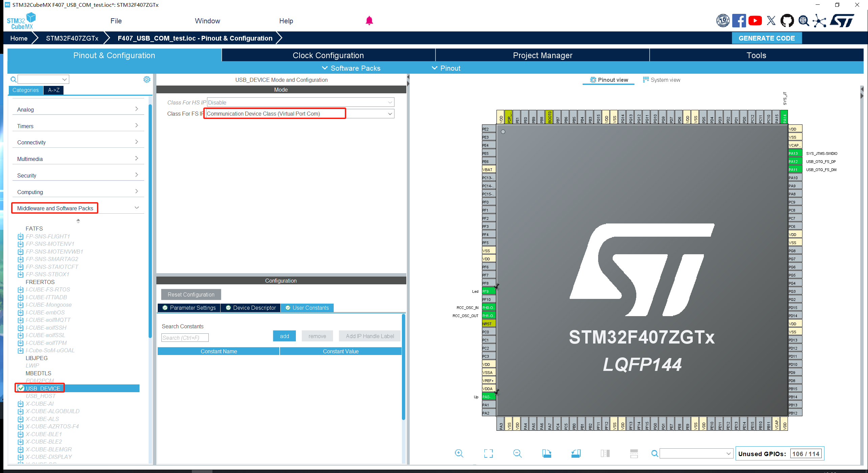Zoom out of the chip pinout

click(x=517, y=453)
